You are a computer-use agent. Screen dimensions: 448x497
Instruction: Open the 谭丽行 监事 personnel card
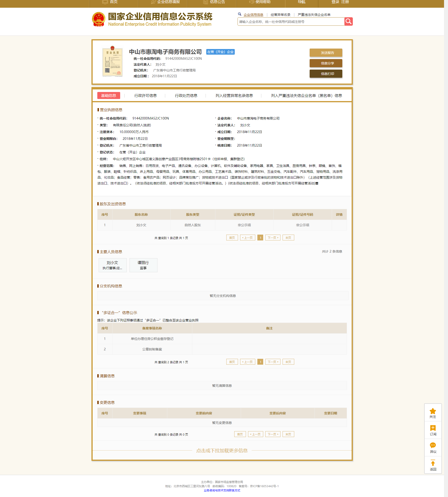pos(143,265)
